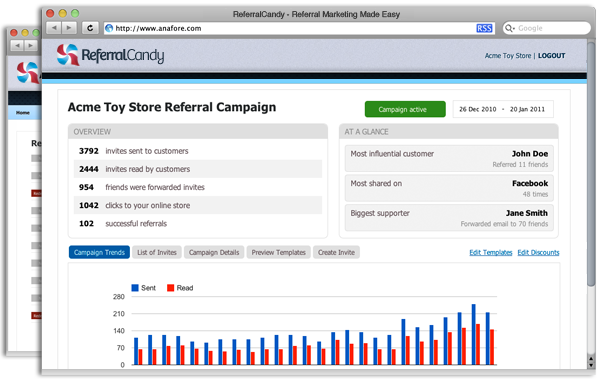Focus the Google search field
Viewport: 600px width, 383px height.
pos(547,28)
